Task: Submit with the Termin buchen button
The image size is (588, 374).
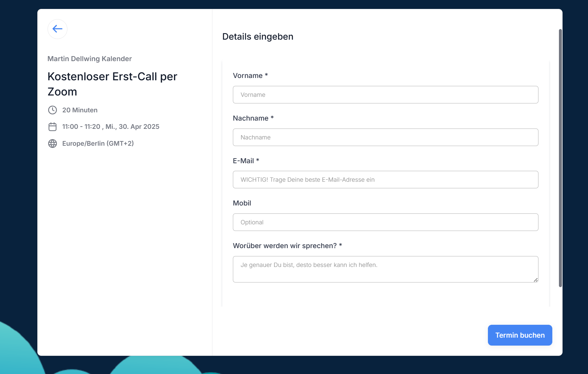Action: (520, 335)
